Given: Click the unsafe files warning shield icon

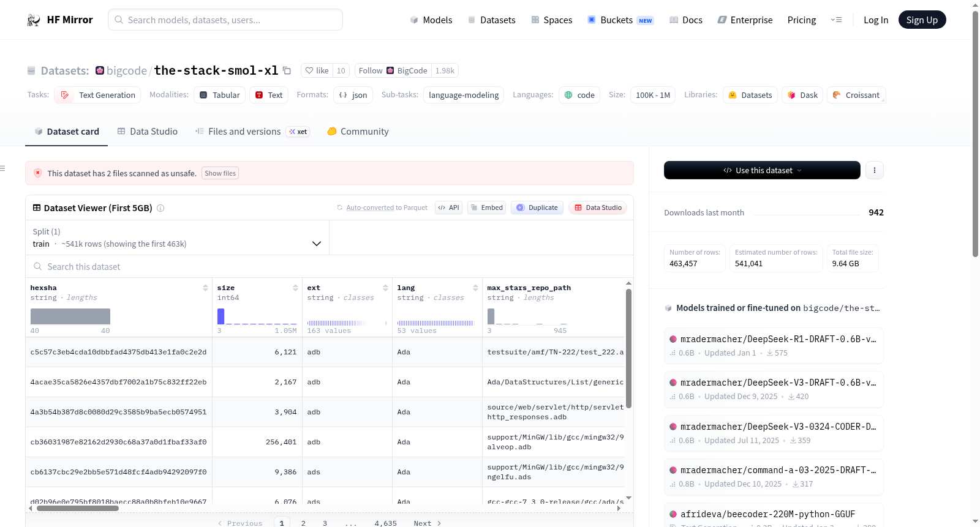Looking at the screenshot, I should 38,173.
